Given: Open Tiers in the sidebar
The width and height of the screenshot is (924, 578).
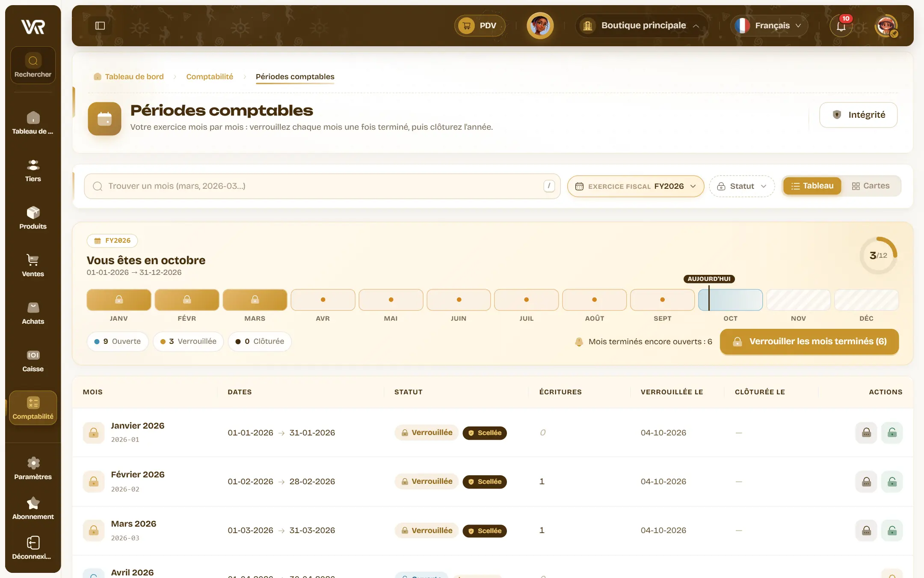Looking at the screenshot, I should [33, 171].
